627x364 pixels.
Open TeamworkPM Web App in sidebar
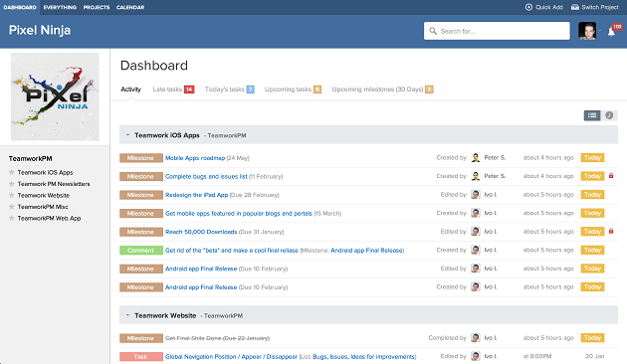49,218
